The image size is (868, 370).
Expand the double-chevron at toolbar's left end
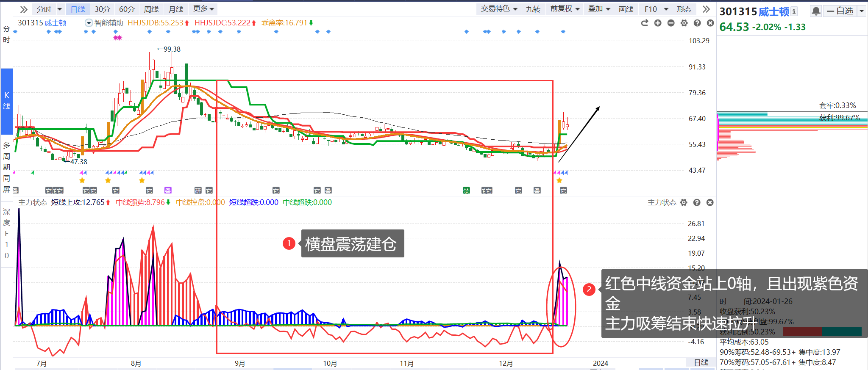(24, 9)
